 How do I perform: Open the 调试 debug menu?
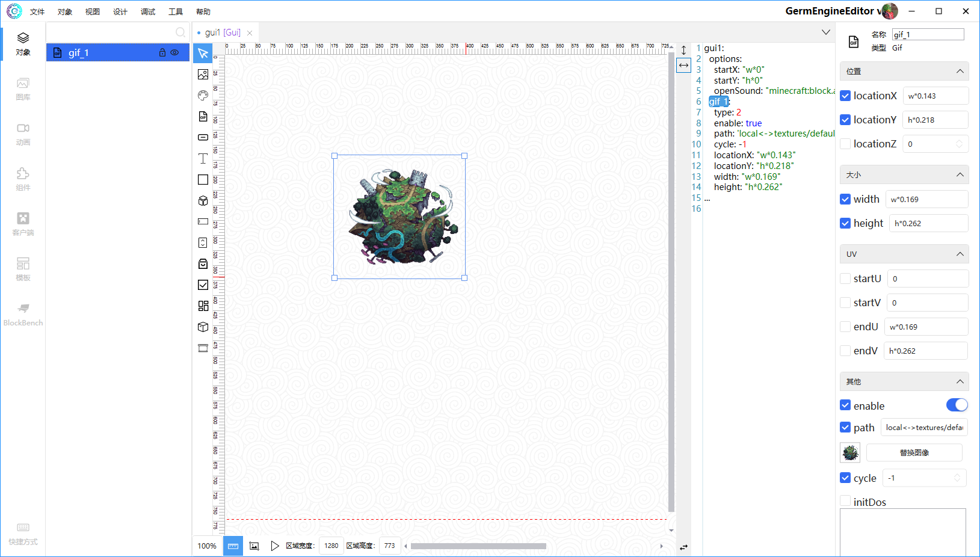(x=148, y=11)
